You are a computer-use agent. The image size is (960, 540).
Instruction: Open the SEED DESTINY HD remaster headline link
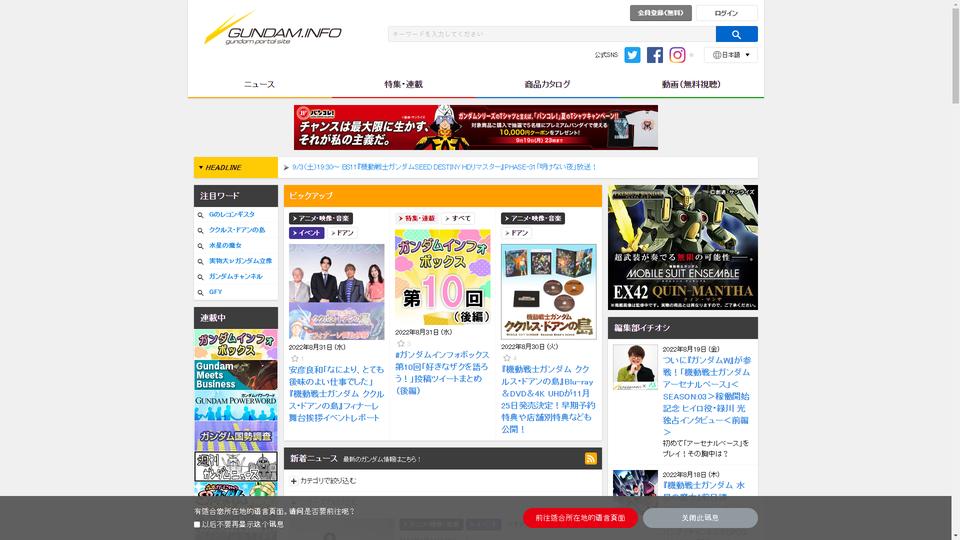(444, 167)
